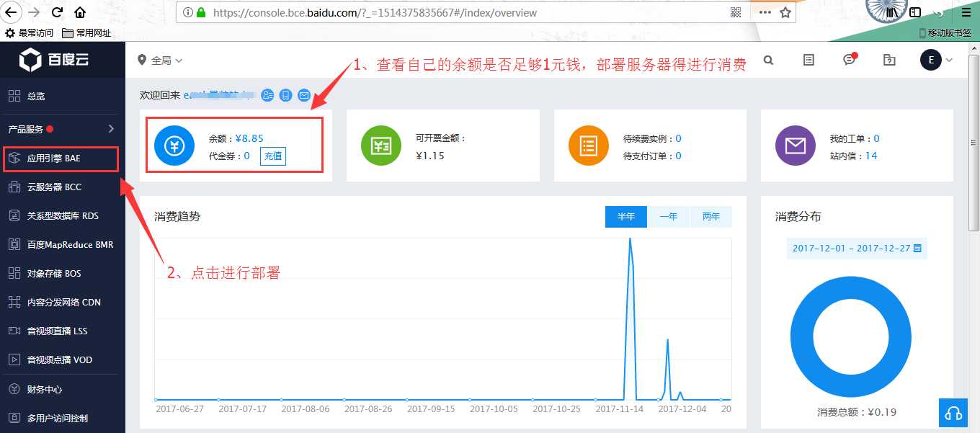The image size is (980, 433).
Task: Switch trend chart to 一年
Action: (x=669, y=216)
